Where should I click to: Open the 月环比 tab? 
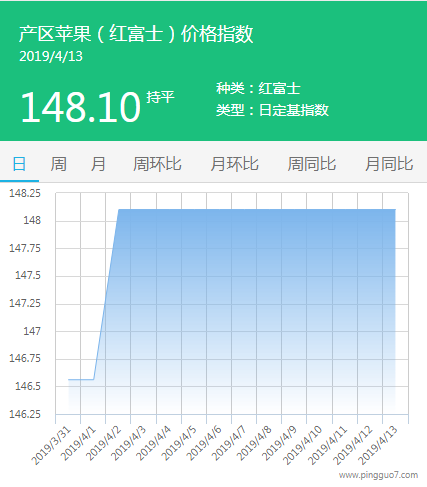coord(234,164)
